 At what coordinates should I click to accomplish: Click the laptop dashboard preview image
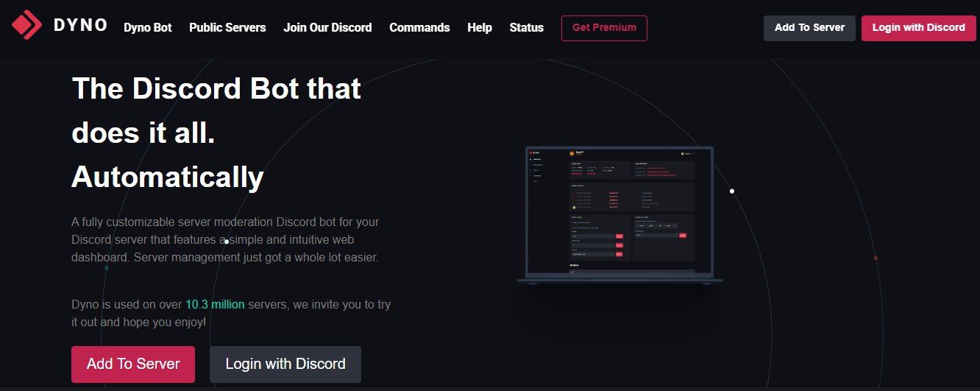pos(619,214)
